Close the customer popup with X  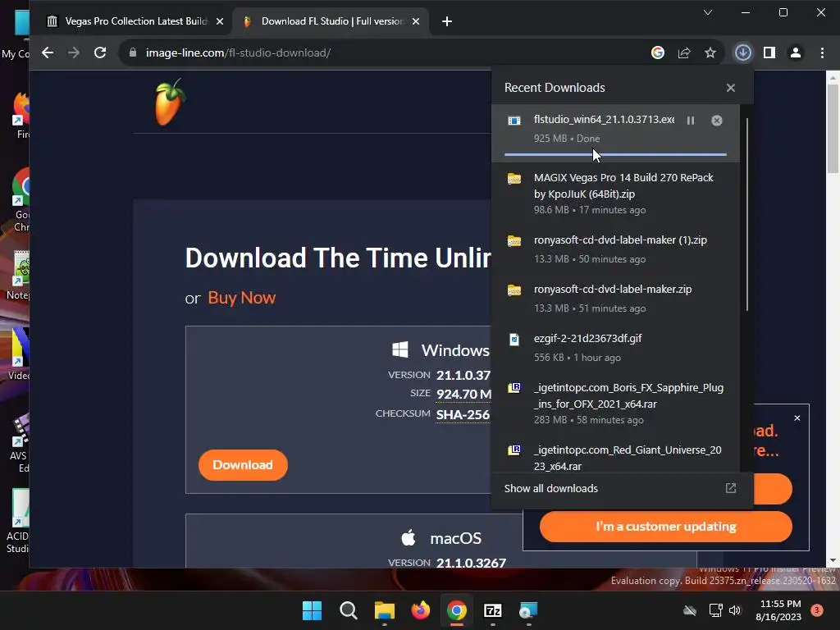797,418
